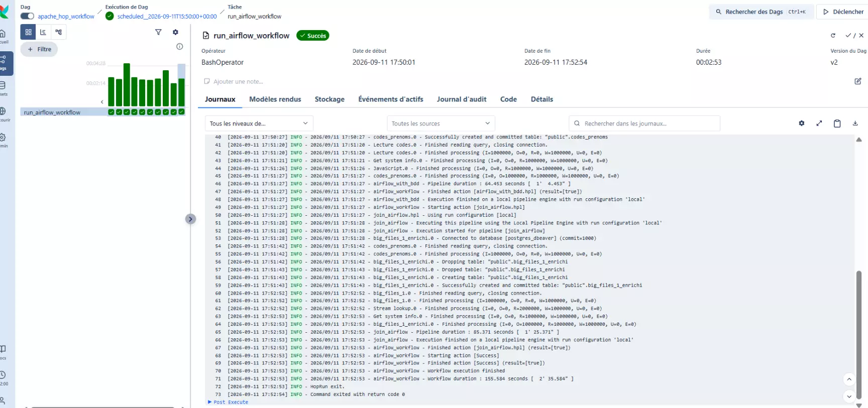Click the 'Rechercher des Dags' search box

point(761,12)
